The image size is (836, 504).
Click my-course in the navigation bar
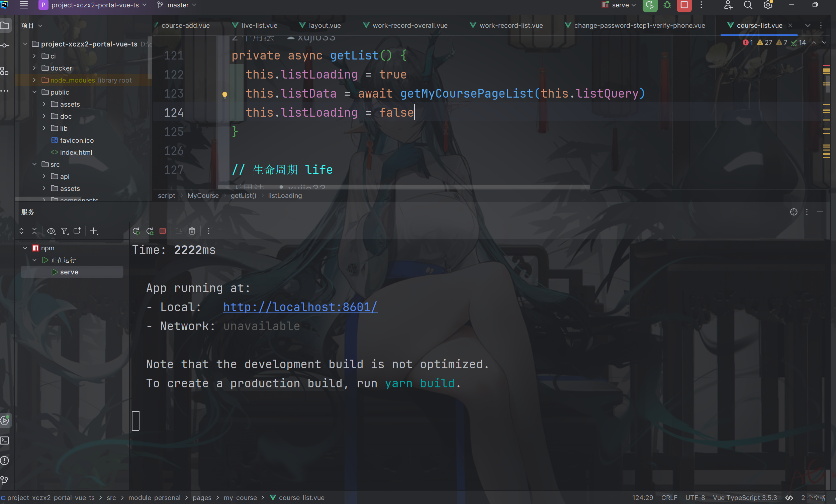[x=240, y=498]
